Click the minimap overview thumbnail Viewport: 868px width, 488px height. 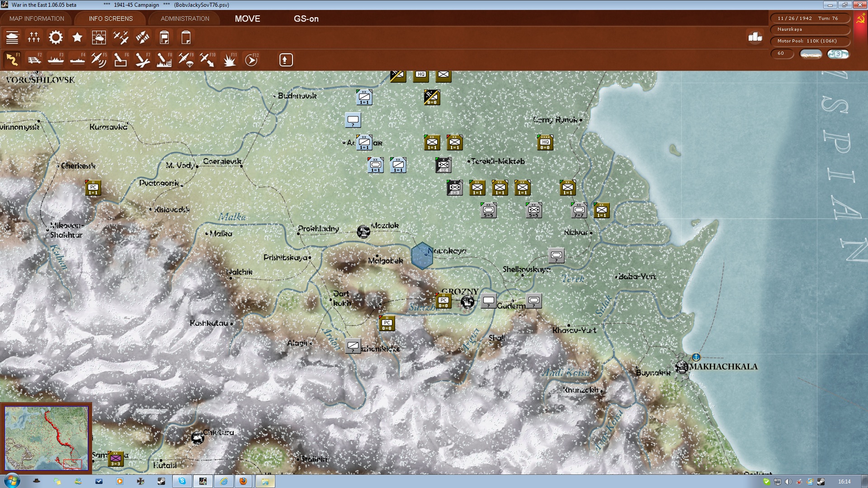(47, 438)
